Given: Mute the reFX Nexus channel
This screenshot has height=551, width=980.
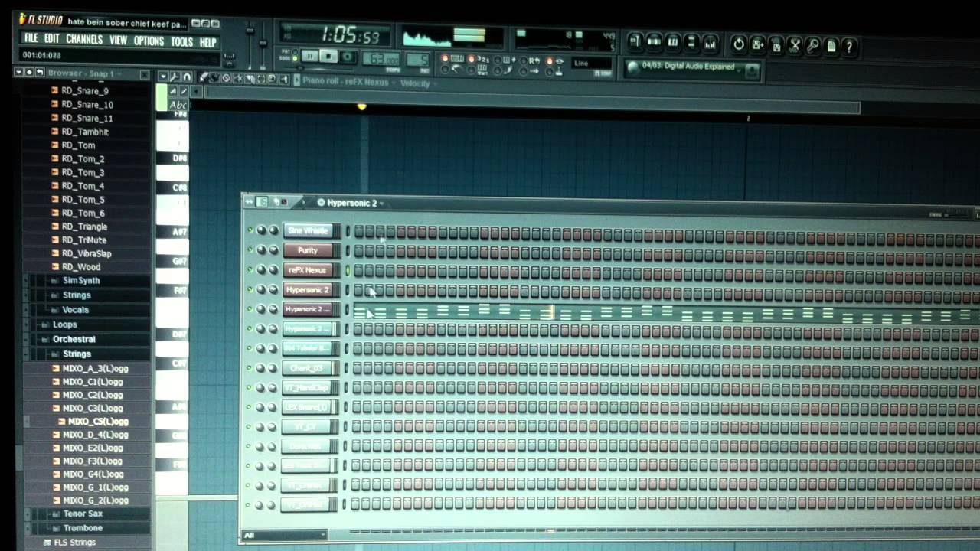Looking at the screenshot, I should click(250, 269).
